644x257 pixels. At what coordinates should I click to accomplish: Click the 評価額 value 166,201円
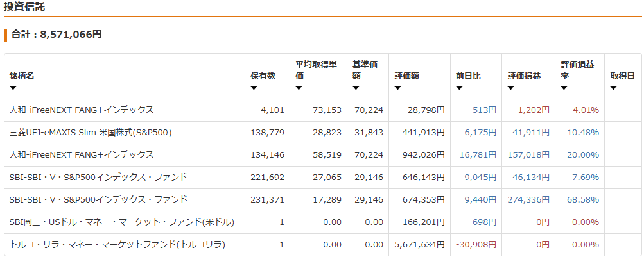(424, 222)
